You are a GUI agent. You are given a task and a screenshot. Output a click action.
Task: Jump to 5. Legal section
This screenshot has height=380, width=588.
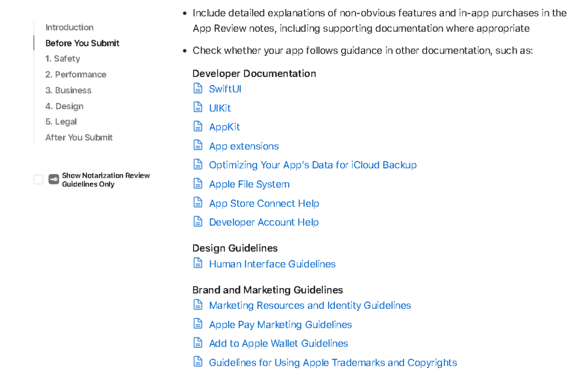point(61,122)
